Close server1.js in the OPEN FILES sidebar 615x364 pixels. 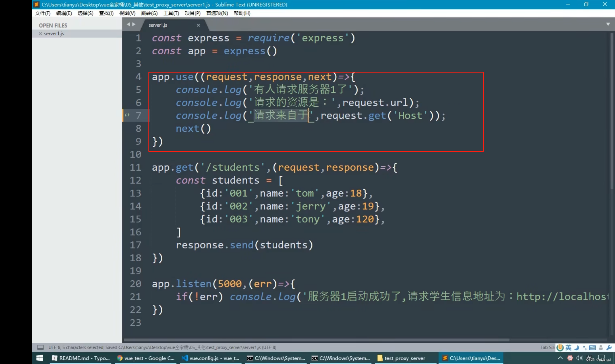tap(40, 33)
